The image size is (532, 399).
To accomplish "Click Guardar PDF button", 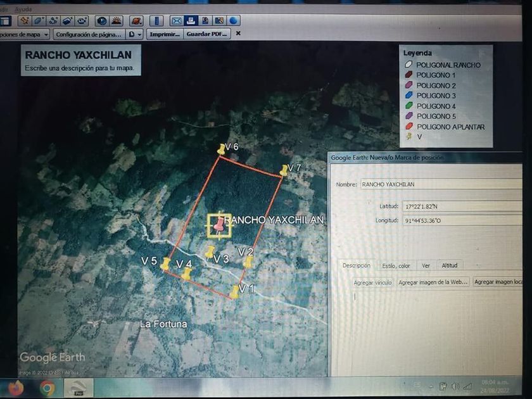I will (207, 34).
